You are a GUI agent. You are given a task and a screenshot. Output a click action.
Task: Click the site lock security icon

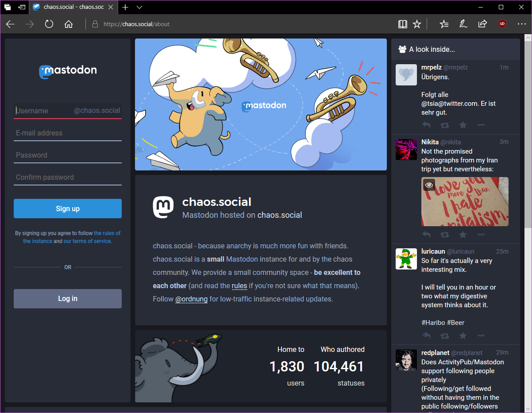95,24
